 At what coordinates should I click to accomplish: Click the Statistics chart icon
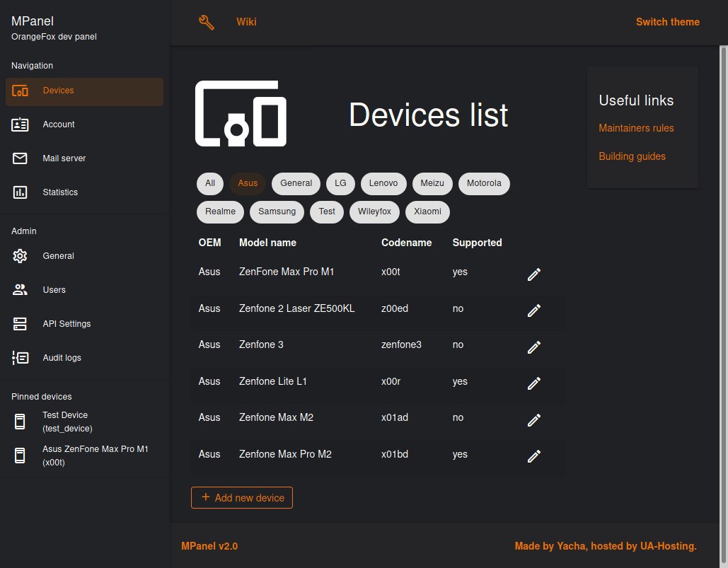click(x=20, y=192)
